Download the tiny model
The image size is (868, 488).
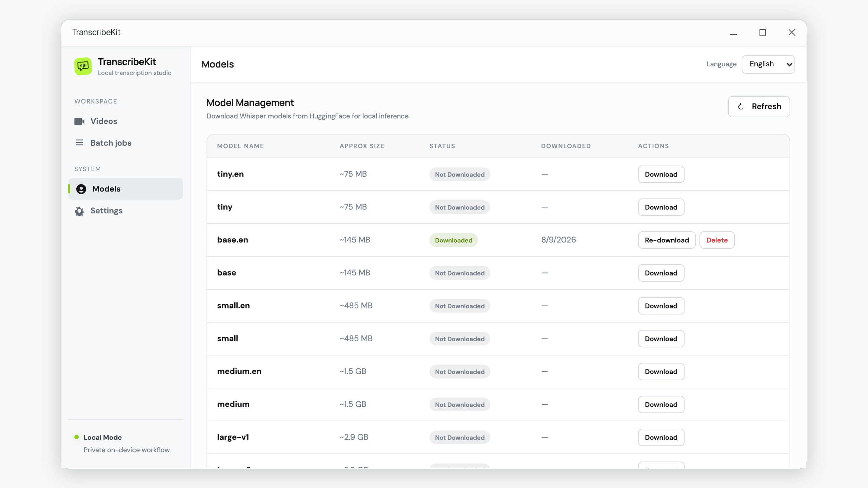point(661,207)
